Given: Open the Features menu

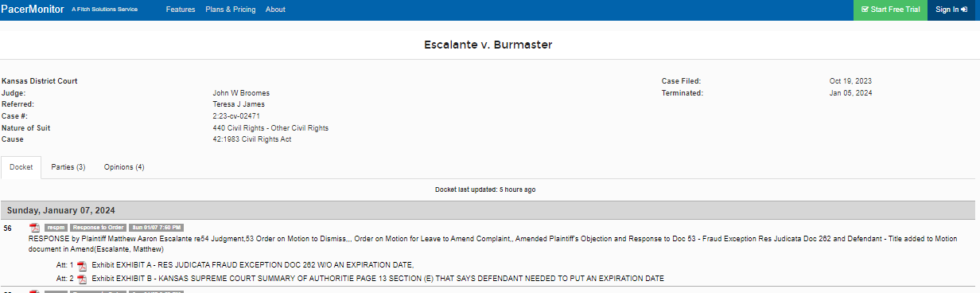Looking at the screenshot, I should (x=181, y=10).
